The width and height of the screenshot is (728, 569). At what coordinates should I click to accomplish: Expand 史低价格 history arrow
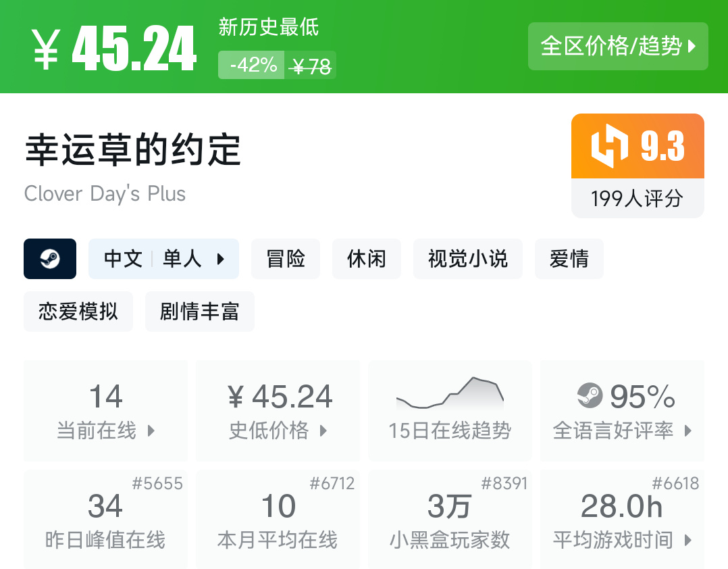(323, 430)
